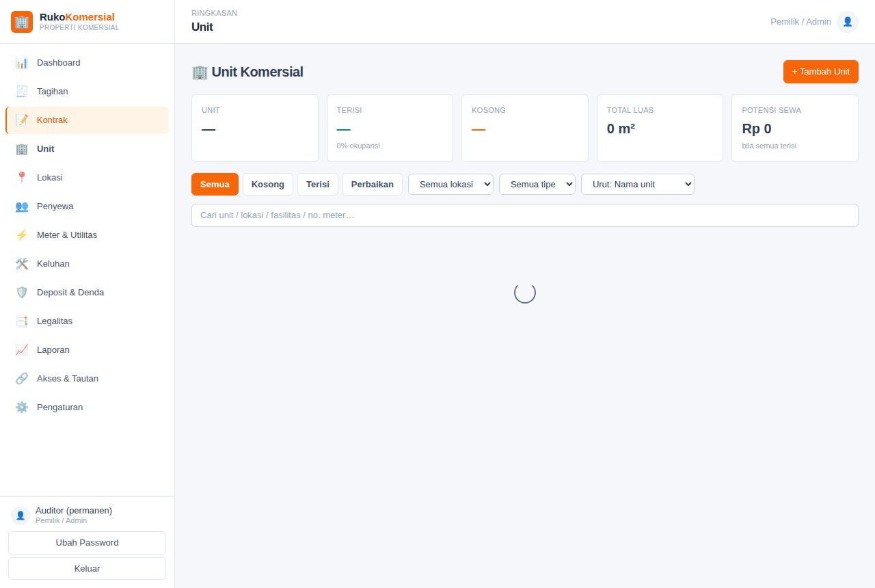875x588 pixels.
Task: Click the Penyewa people icon
Action: 22,206
